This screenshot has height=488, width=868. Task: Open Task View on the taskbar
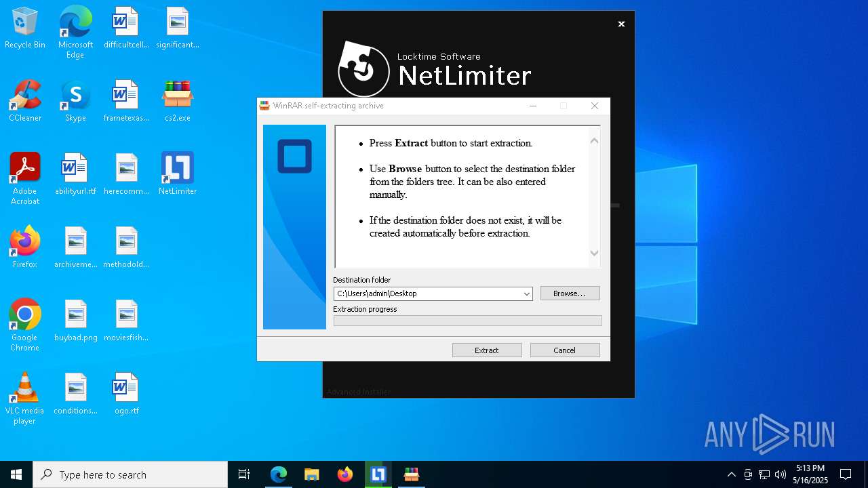[x=244, y=474]
